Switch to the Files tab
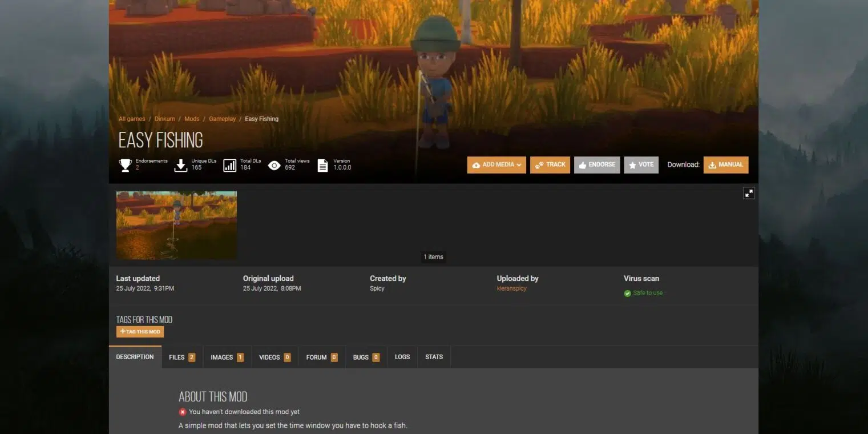868x434 pixels. [x=182, y=357]
